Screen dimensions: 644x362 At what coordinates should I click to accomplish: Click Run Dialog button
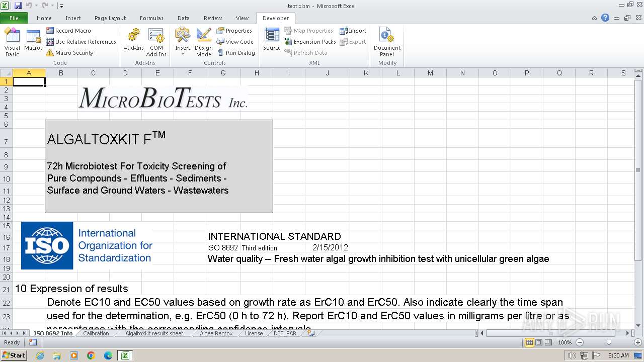pos(236,53)
